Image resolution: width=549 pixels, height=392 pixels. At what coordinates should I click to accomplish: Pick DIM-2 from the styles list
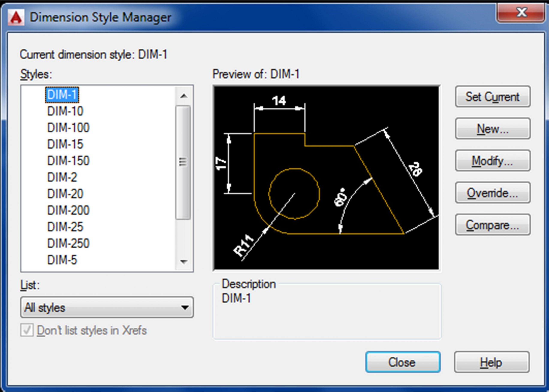click(62, 177)
